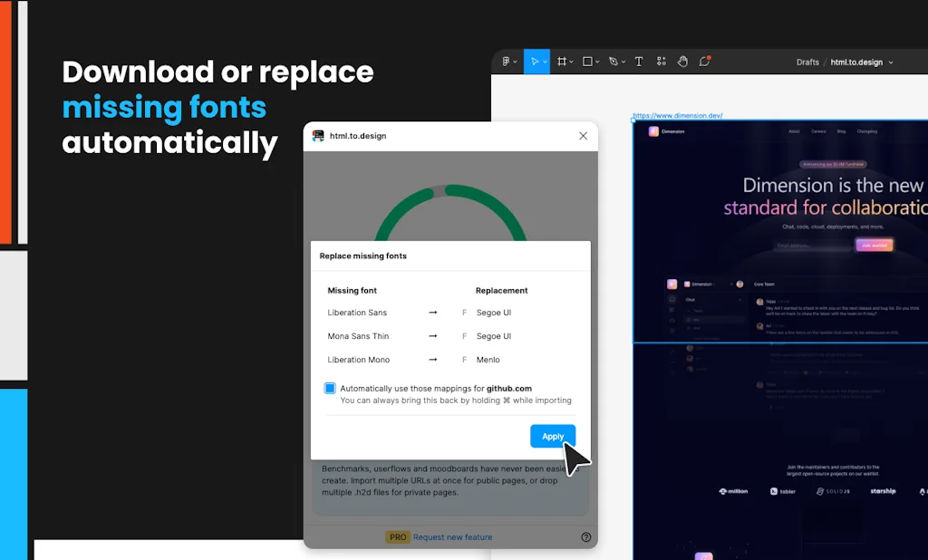
Task: Disable automatic mappings for github.com
Action: (328, 388)
